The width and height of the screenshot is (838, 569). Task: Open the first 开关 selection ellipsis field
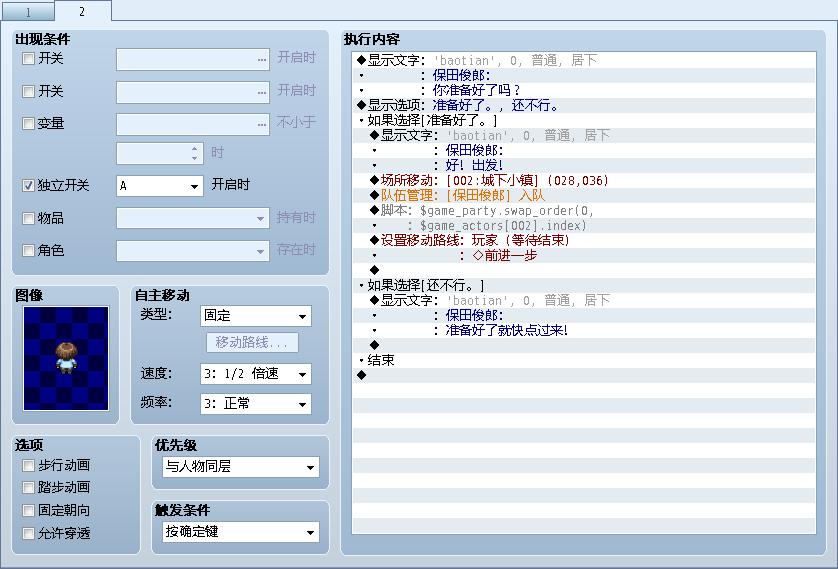pos(193,59)
